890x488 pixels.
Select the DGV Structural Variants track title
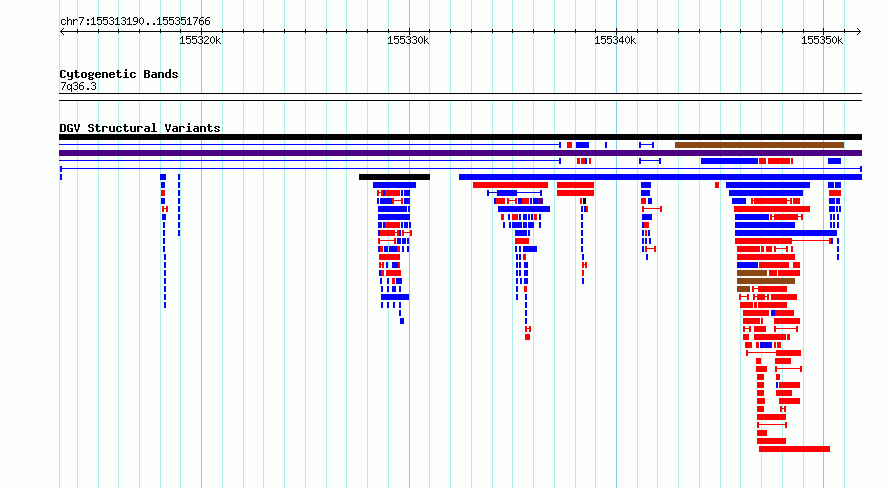(140, 128)
